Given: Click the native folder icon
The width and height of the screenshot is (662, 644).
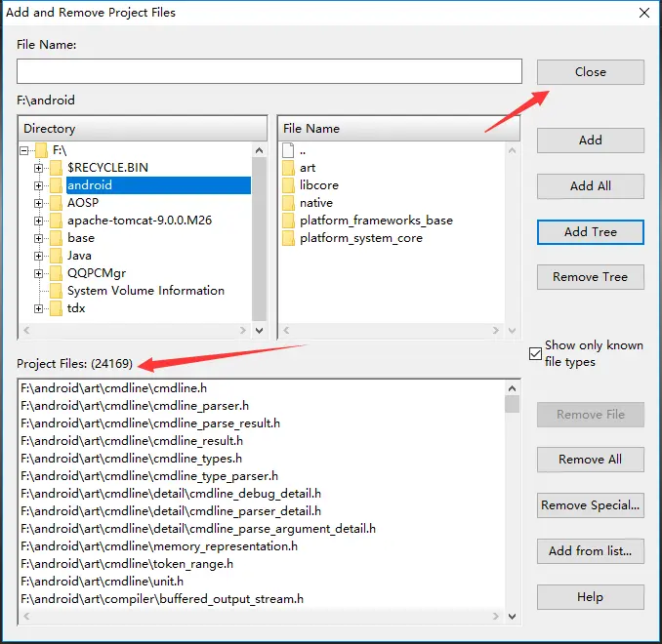Looking at the screenshot, I should (288, 203).
